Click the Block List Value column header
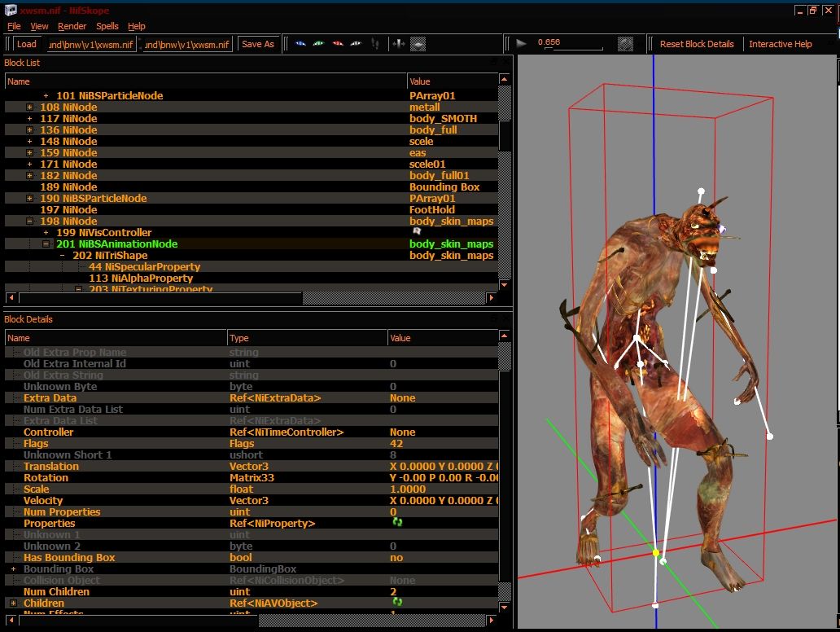The width and height of the screenshot is (840, 632). click(453, 81)
